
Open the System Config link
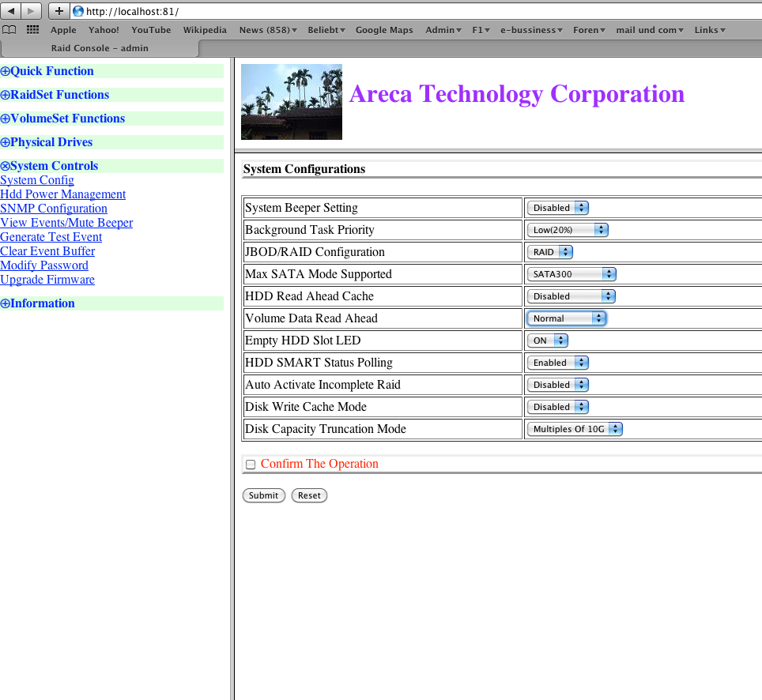37,180
